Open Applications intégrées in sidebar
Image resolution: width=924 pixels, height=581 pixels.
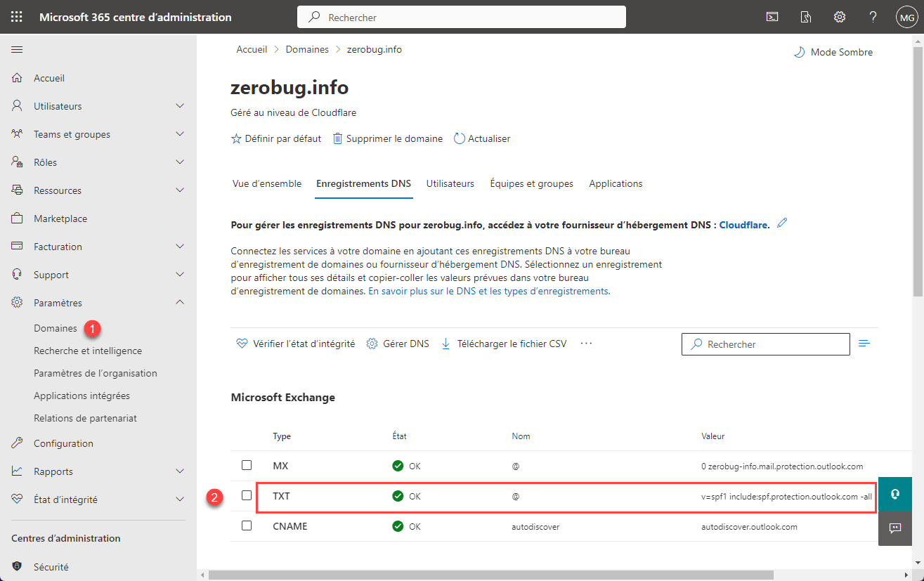[82, 396]
